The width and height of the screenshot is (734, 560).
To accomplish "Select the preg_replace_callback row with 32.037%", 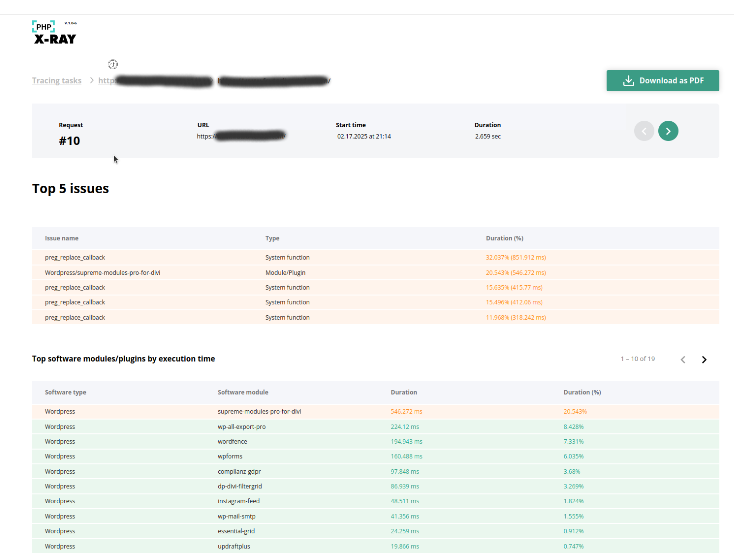I will pyautogui.click(x=376, y=258).
